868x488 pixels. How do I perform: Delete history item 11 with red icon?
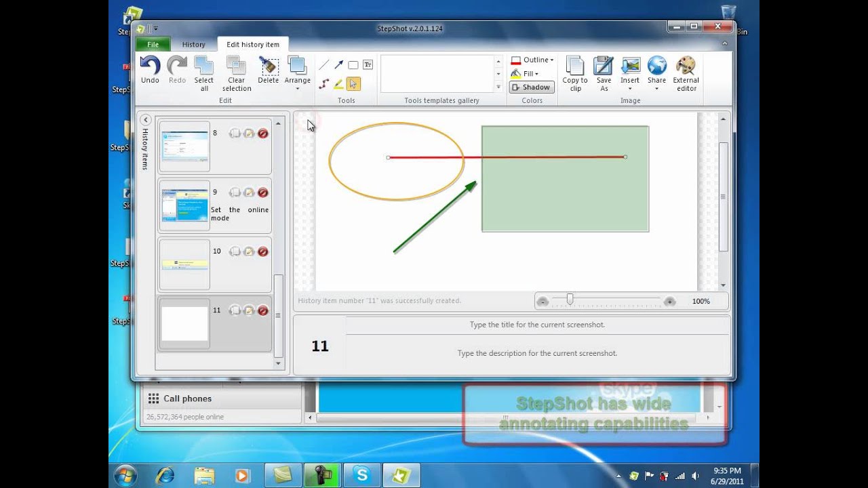[x=263, y=310]
